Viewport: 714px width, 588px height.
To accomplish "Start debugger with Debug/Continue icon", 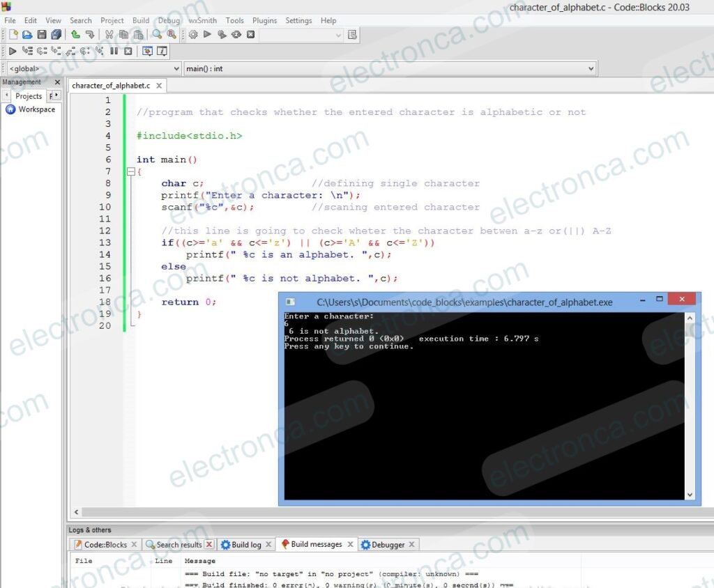I will pos(13,51).
